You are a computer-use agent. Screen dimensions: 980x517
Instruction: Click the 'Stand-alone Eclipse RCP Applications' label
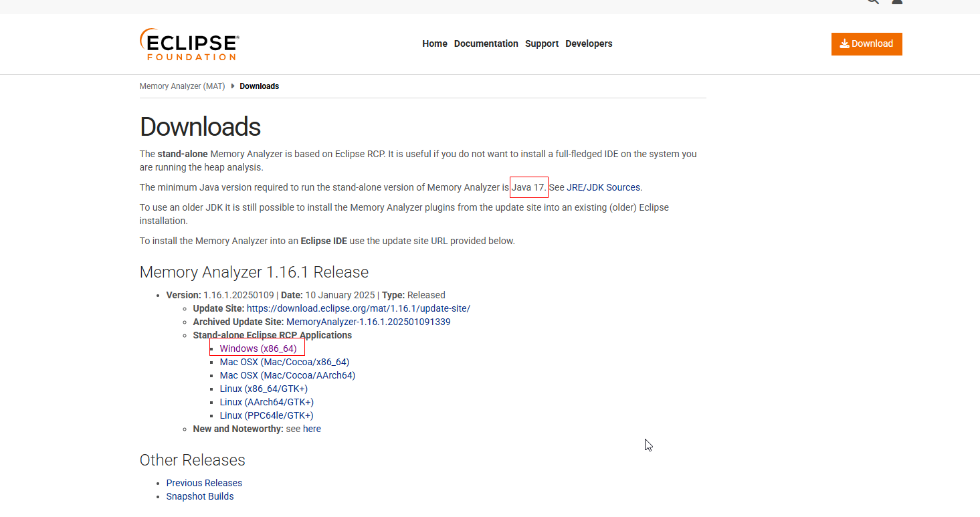pyautogui.click(x=272, y=335)
